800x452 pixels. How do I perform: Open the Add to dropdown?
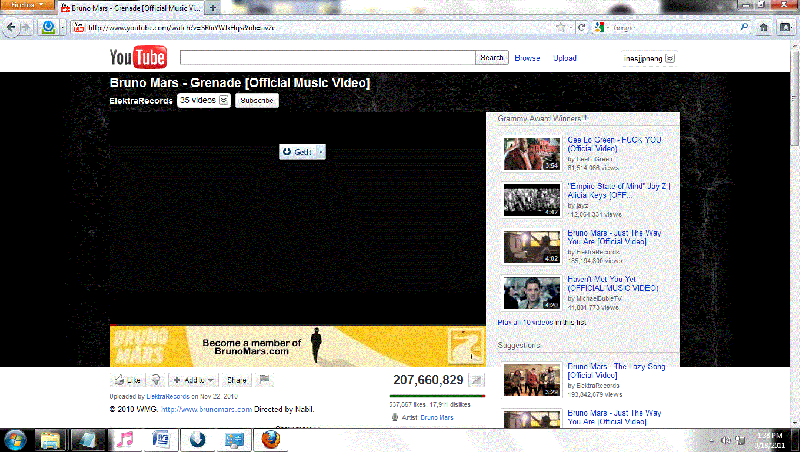click(x=193, y=380)
